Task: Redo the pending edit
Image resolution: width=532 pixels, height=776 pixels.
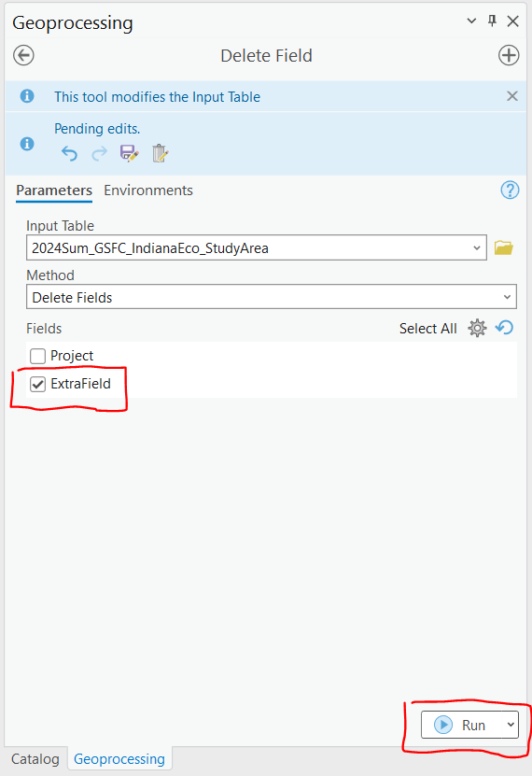Action: [x=99, y=153]
